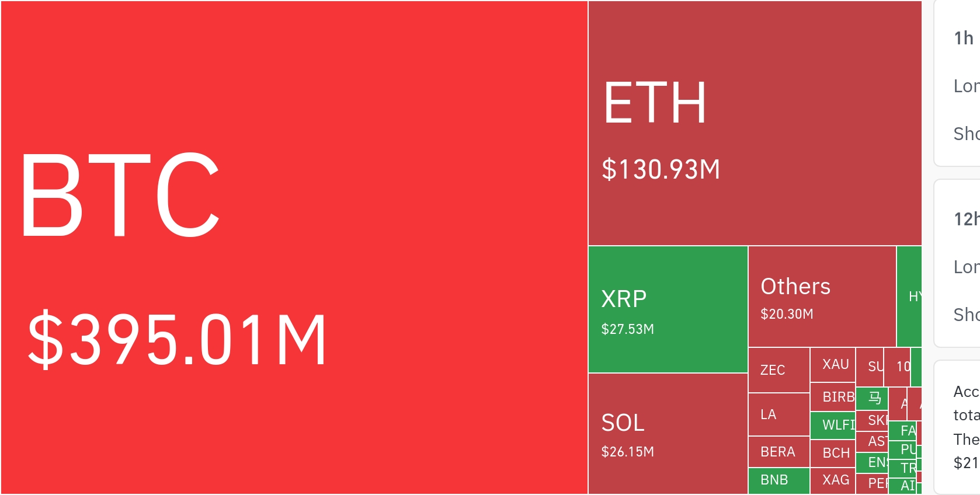Screen dimensions: 980x495
Task: Click the green XRP $27.53M tile
Action: tap(668, 309)
